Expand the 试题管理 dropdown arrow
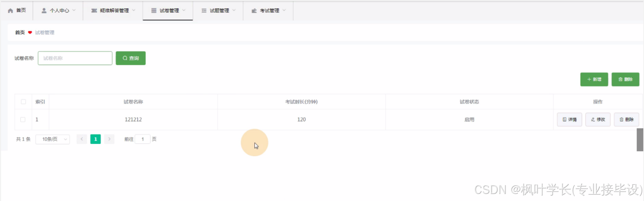Image resolution: width=644 pixels, height=201 pixels. (234, 10)
